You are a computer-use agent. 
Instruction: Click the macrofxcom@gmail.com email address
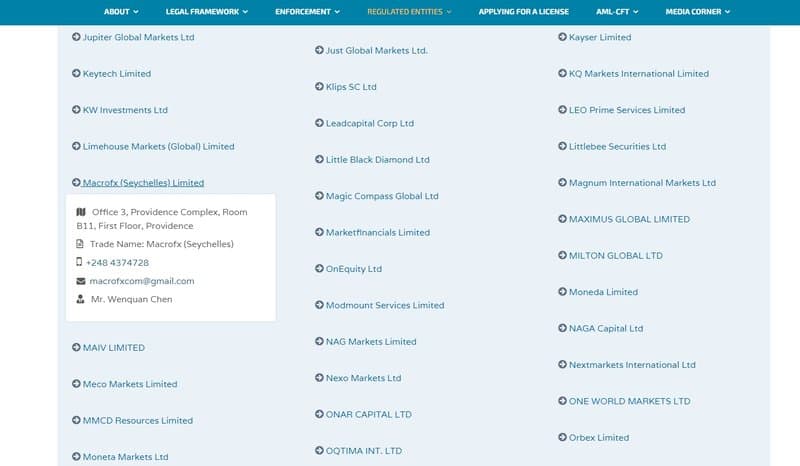point(142,281)
